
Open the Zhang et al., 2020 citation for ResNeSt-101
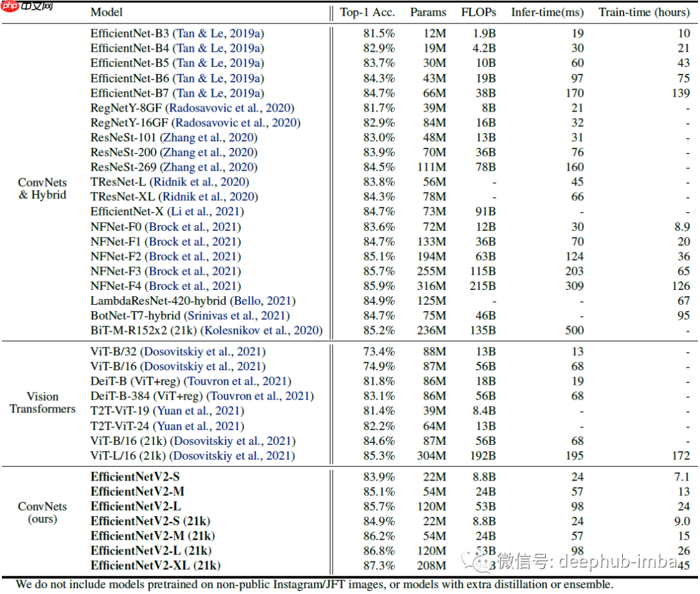209,137
